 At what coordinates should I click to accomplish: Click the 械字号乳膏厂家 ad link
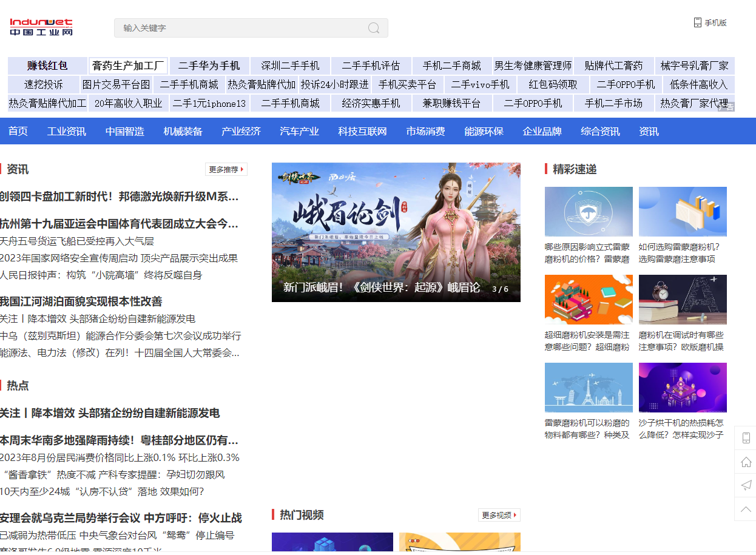tap(695, 66)
